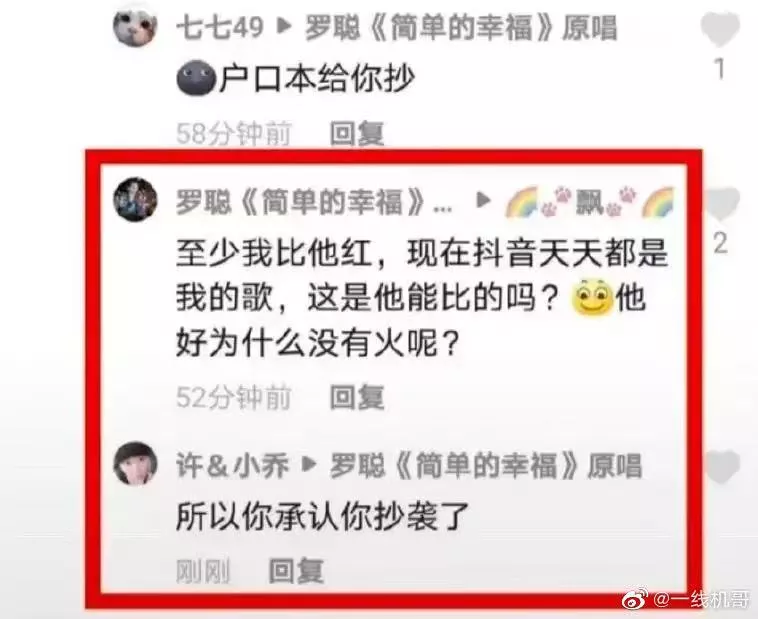Image resolution: width=758 pixels, height=619 pixels.
Task: Reply to the 52分钟前 comment
Action: pyautogui.click(x=357, y=398)
